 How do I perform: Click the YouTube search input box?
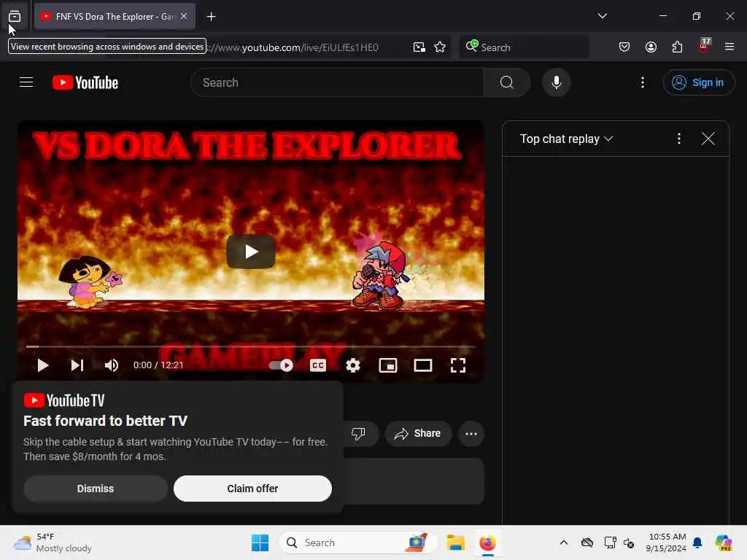point(337,82)
